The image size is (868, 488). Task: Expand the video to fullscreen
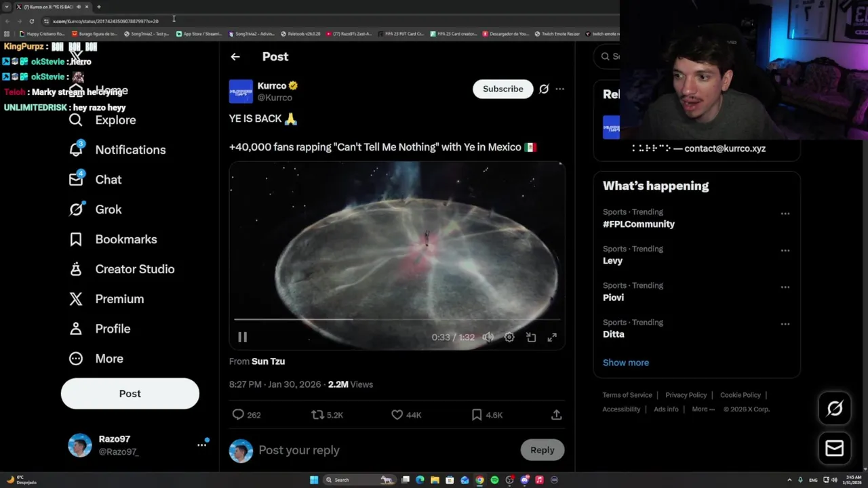tap(552, 337)
